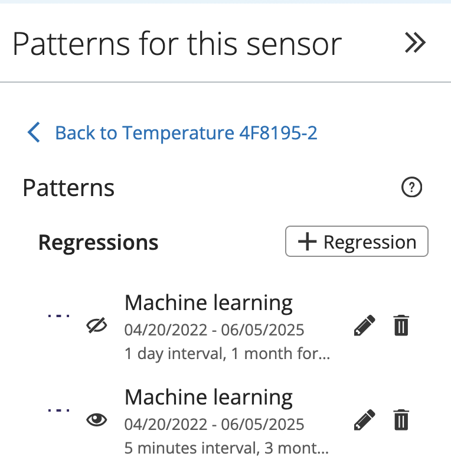Viewport: 451px width, 476px height.
Task: Collapse the panel with the double chevron
Action: pos(415,43)
